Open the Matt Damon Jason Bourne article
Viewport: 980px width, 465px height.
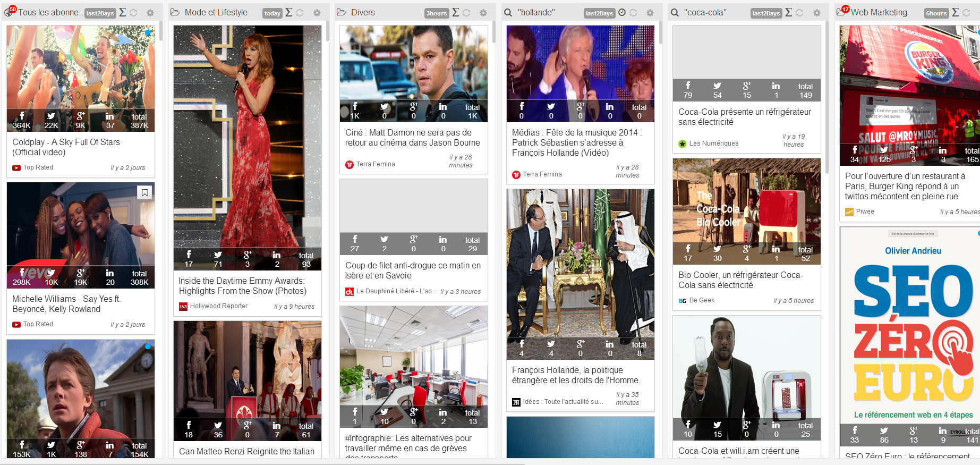pyautogui.click(x=413, y=138)
